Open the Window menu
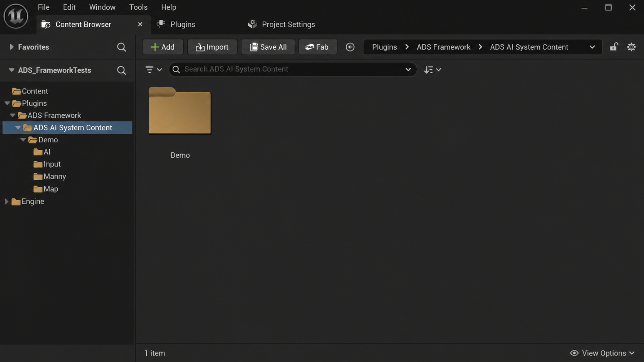Viewport: 644px width, 362px height. coord(102,7)
